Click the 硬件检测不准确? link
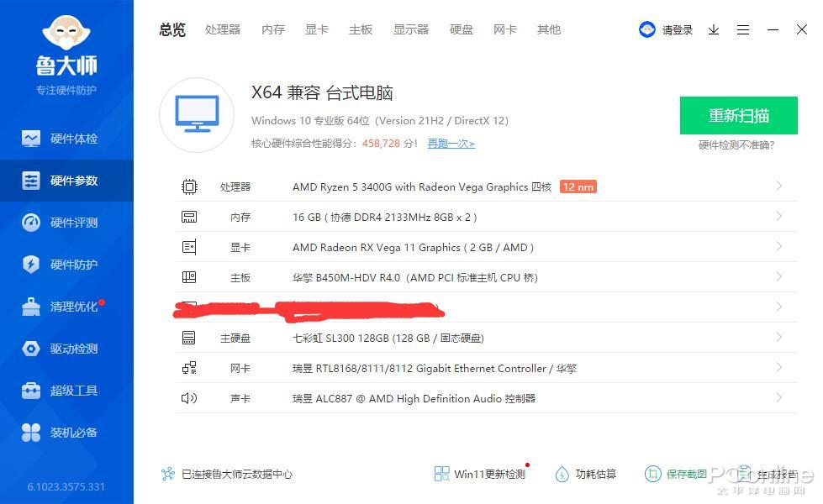 [x=736, y=144]
